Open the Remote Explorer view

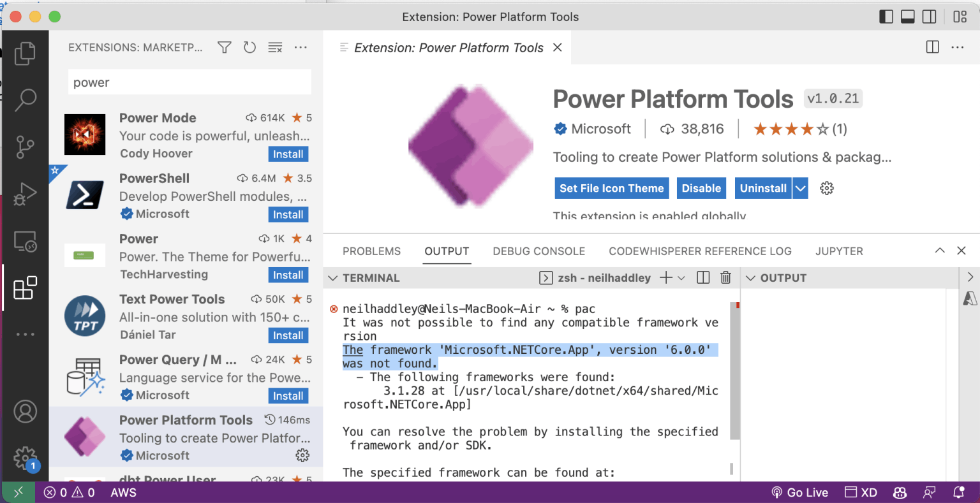pyautogui.click(x=25, y=241)
